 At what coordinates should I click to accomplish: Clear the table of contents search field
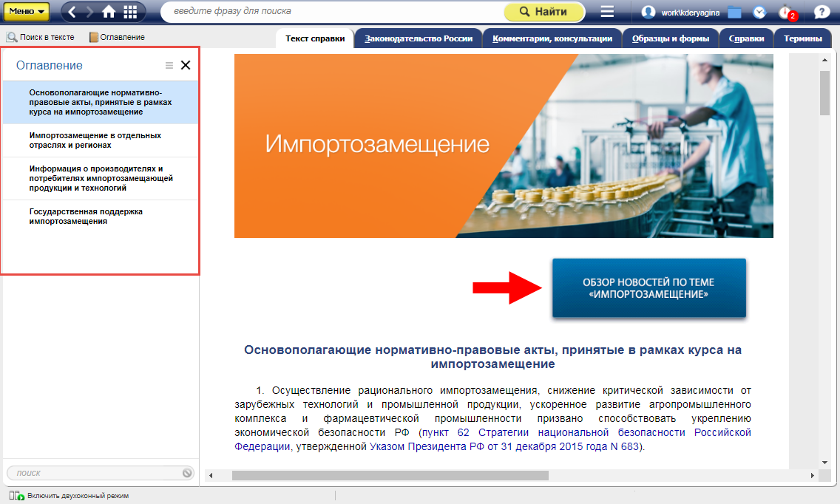coord(187,473)
